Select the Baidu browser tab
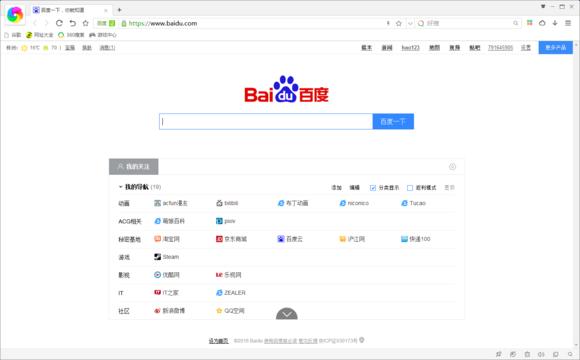This screenshot has width=580, height=360. click(x=70, y=10)
